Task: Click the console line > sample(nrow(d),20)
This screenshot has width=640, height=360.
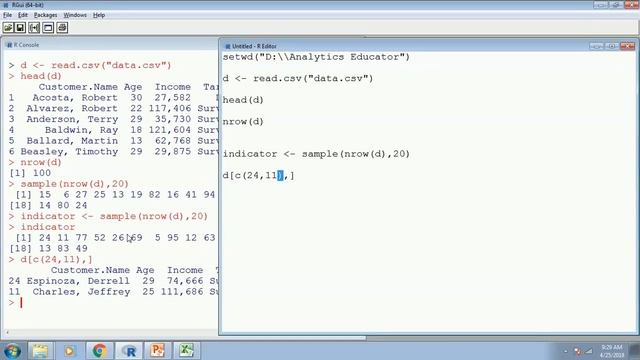Action: [69, 184]
